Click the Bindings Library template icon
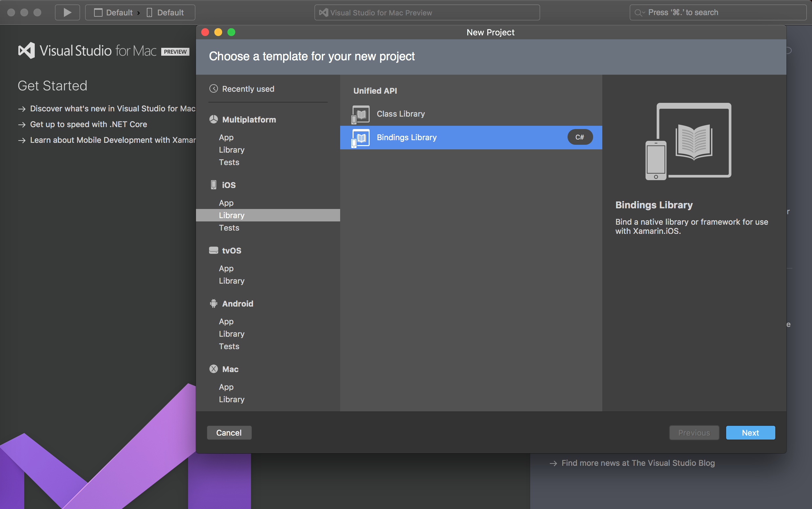Image resolution: width=812 pixels, height=509 pixels. click(x=360, y=138)
